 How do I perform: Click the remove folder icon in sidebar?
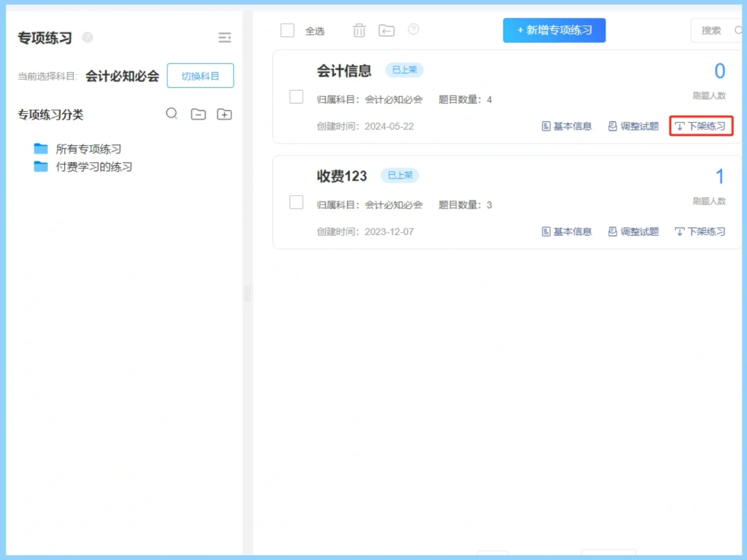click(x=198, y=114)
